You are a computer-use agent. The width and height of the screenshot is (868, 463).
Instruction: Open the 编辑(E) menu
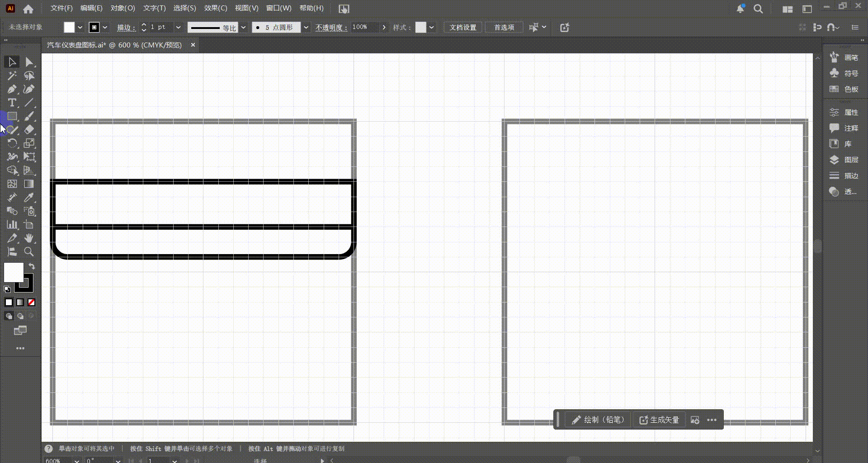[91, 9]
